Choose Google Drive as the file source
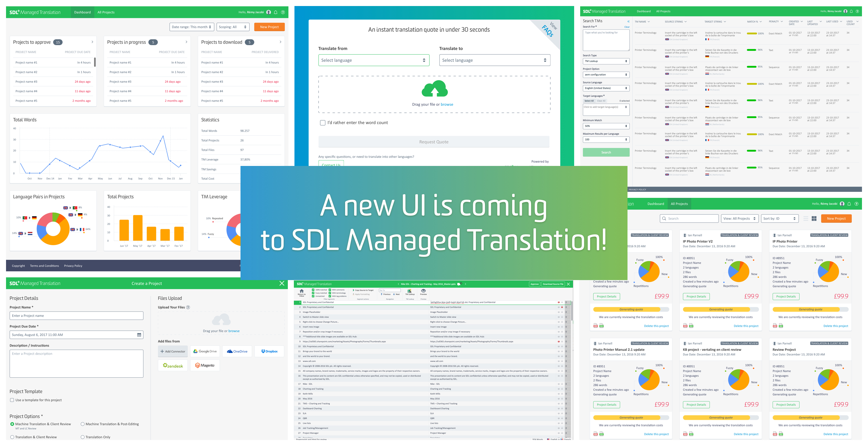Viewport: 868px width, 446px height. [x=205, y=351]
